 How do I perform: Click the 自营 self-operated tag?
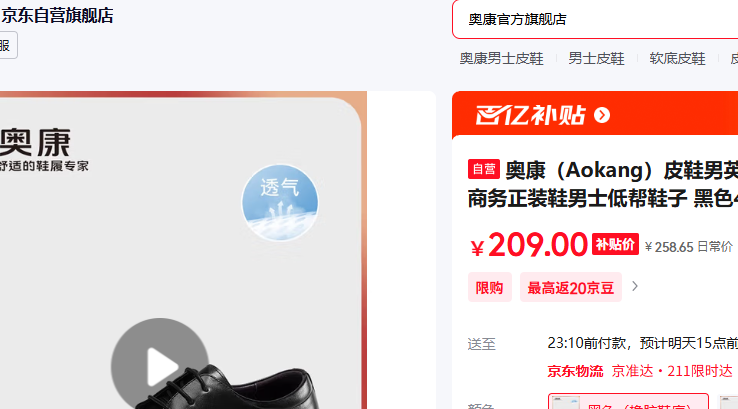pyautogui.click(x=483, y=169)
